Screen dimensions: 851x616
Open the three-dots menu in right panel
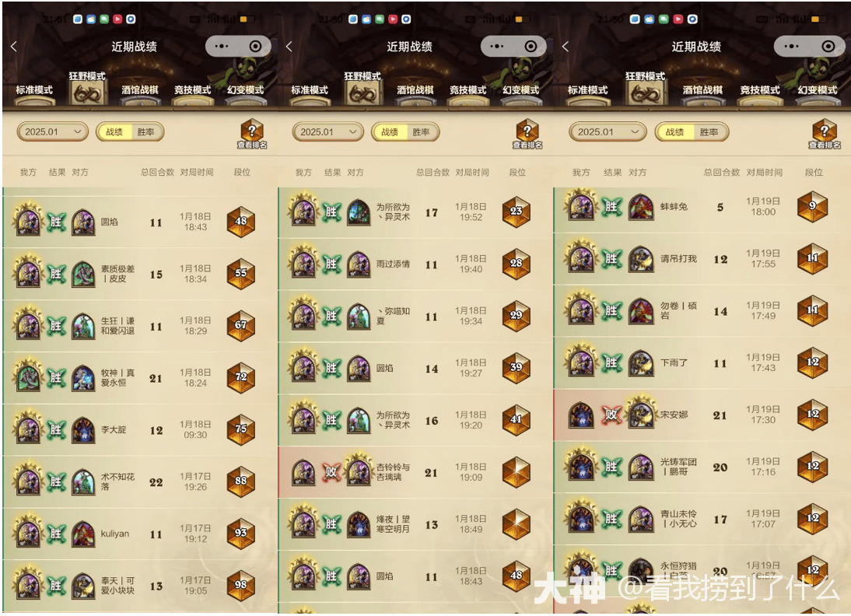(x=791, y=47)
